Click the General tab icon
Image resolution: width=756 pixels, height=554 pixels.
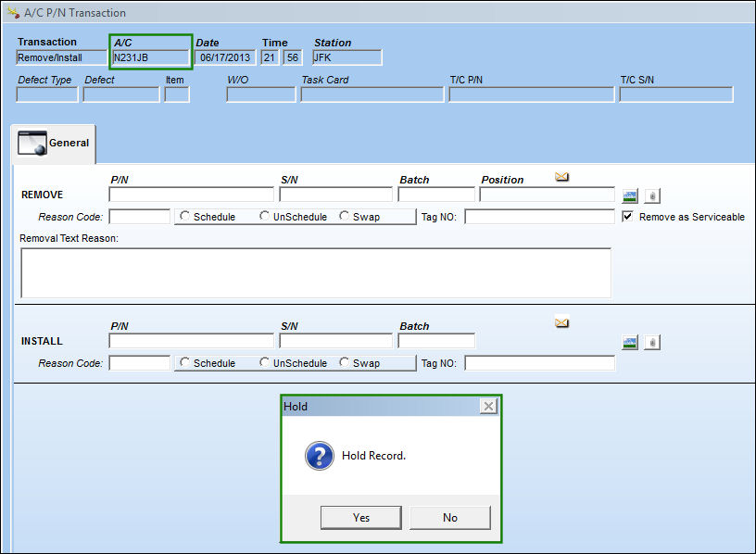(32, 143)
